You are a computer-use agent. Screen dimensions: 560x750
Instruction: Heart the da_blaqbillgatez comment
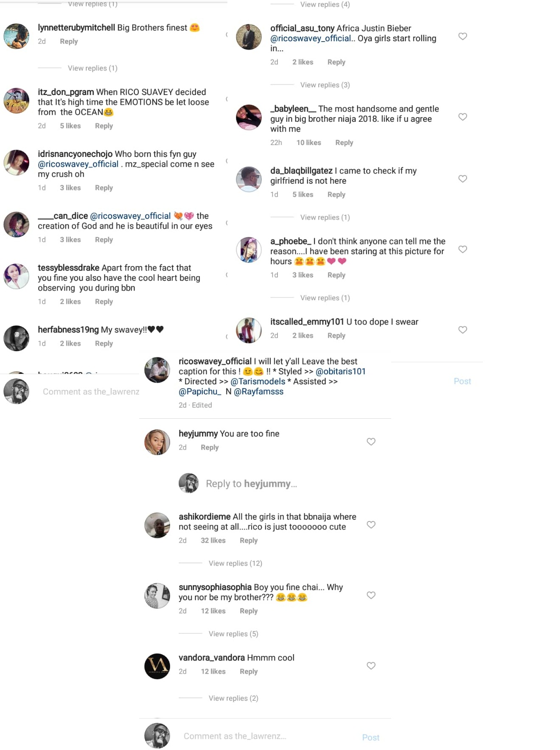click(462, 179)
